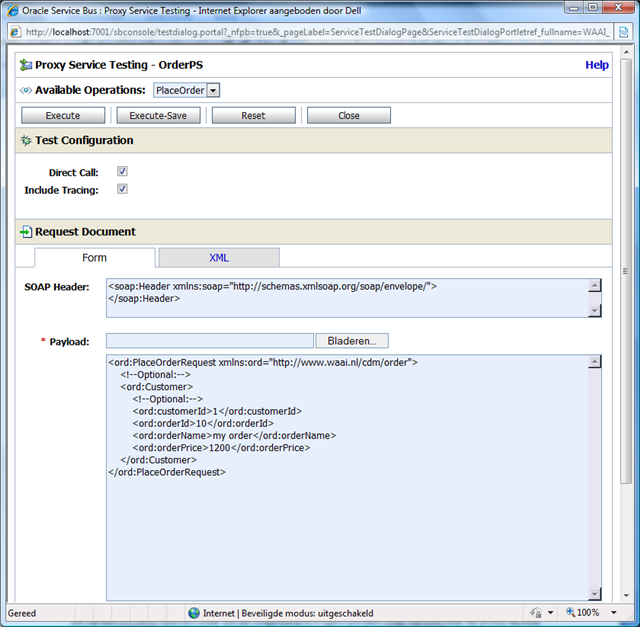Click the compatibility view icon beside the address
640x627 pixels.
(x=623, y=32)
